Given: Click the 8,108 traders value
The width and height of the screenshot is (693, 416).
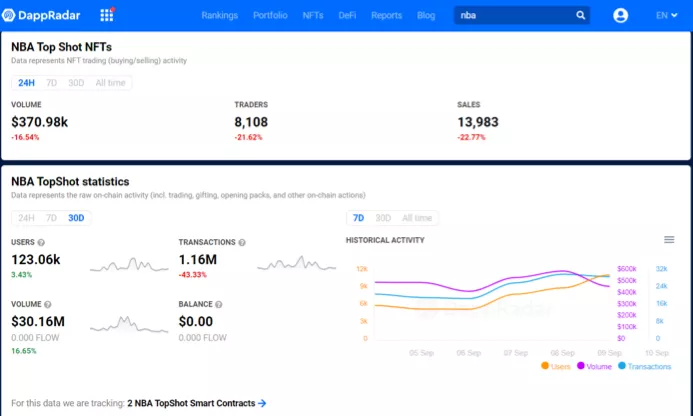Looking at the screenshot, I should (x=251, y=122).
